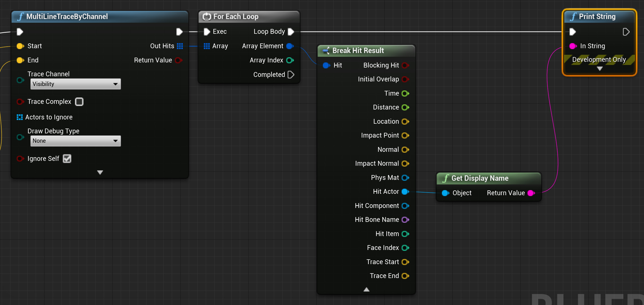Uncheck the Ignore Self checkbox
This screenshot has height=305, width=644.
(67, 159)
